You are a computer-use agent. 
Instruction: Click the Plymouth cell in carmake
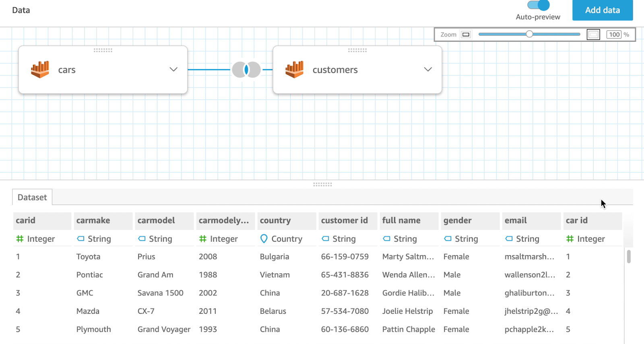pyautogui.click(x=94, y=329)
